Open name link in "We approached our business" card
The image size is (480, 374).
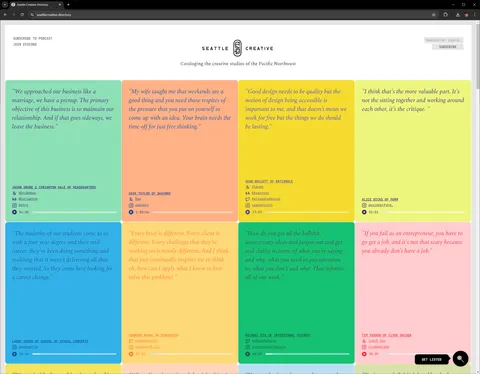click(54, 187)
